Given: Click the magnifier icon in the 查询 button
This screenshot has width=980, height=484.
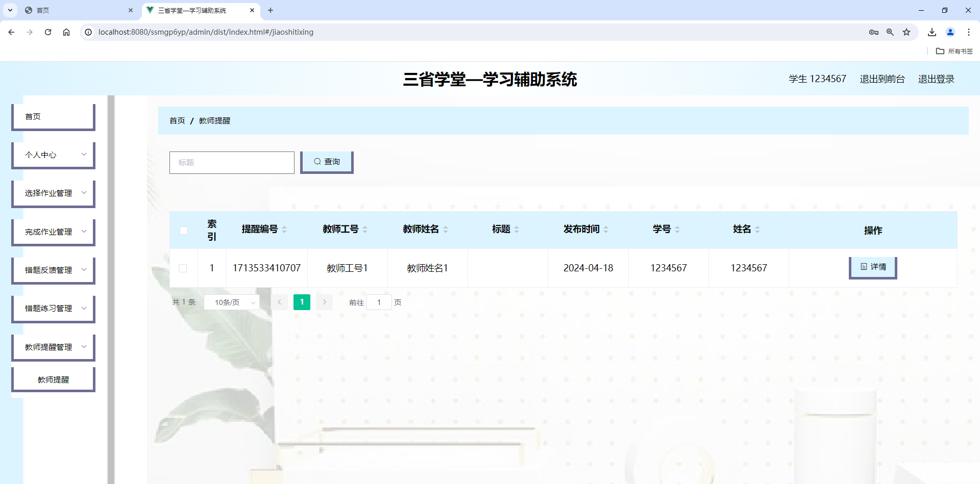Looking at the screenshot, I should 317,161.
